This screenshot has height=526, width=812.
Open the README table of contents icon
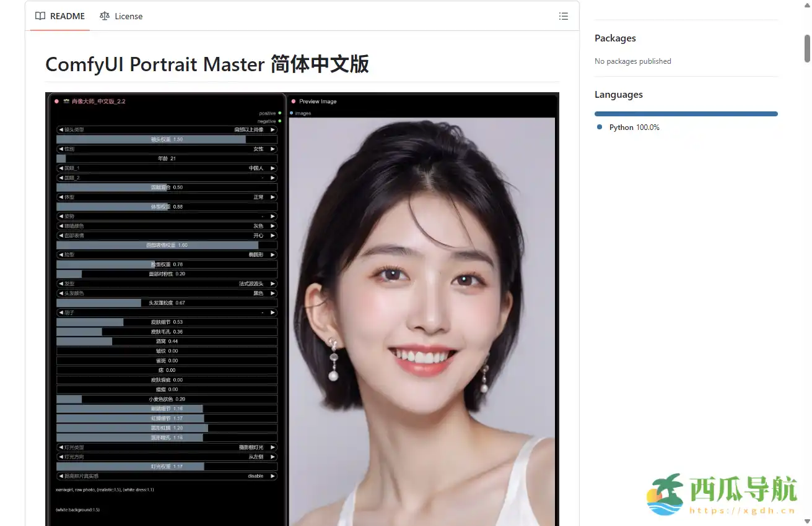click(564, 16)
